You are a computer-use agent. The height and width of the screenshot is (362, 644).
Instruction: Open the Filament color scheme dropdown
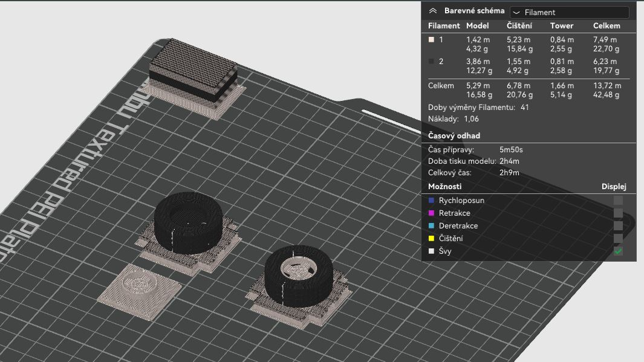[569, 12]
